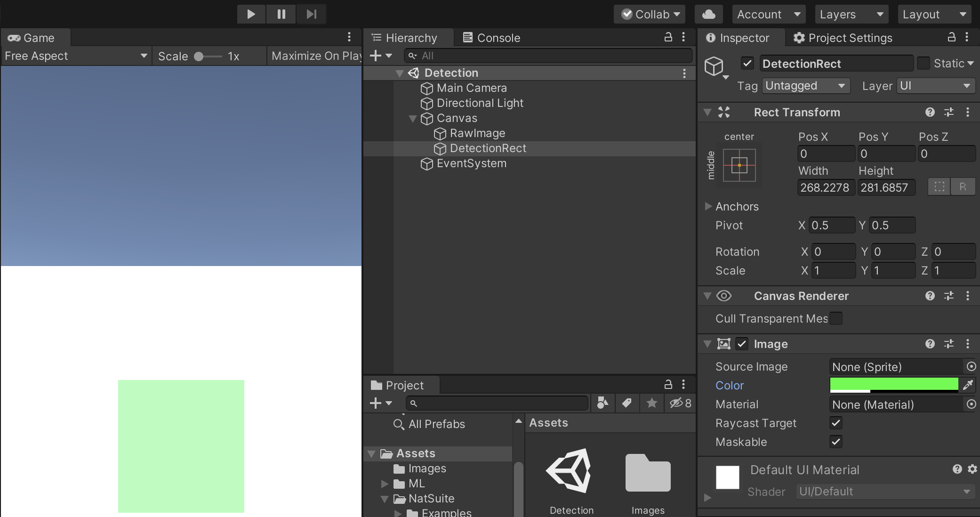Open the Layer UI dropdown

935,86
